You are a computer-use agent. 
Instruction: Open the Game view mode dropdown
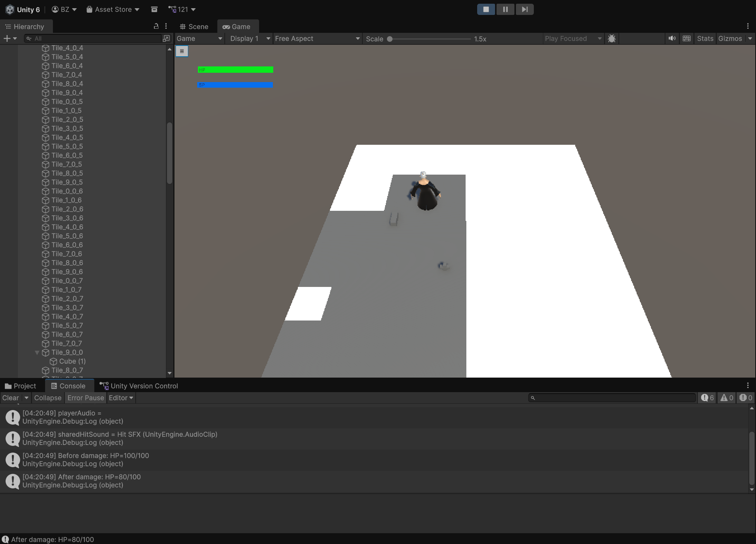coord(199,38)
